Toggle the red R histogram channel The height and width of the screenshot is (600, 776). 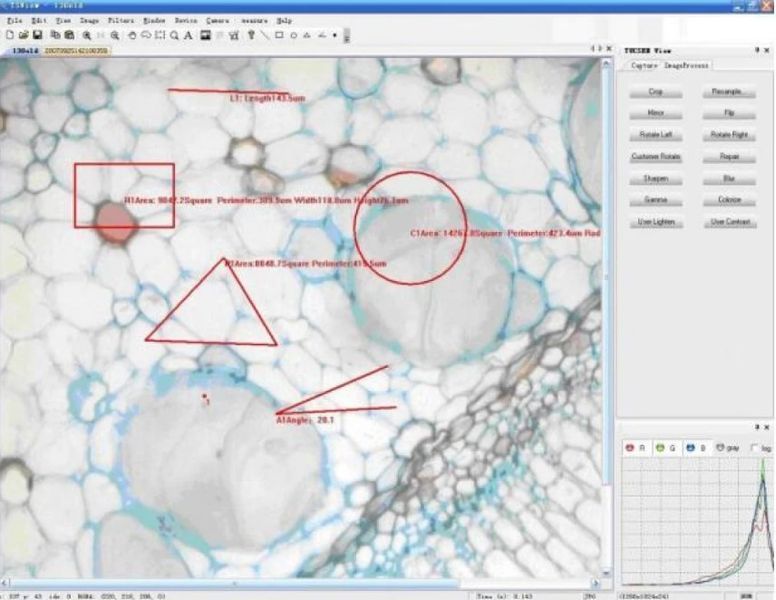(x=635, y=448)
